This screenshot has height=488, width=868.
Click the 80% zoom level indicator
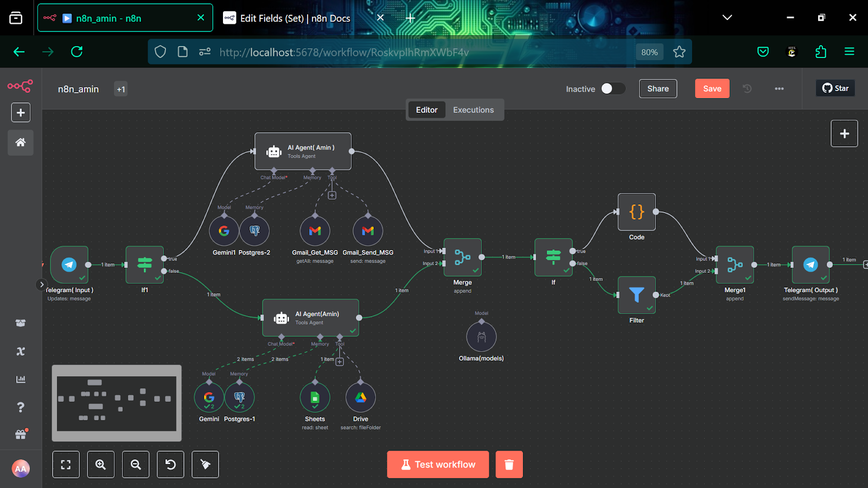[x=649, y=52]
